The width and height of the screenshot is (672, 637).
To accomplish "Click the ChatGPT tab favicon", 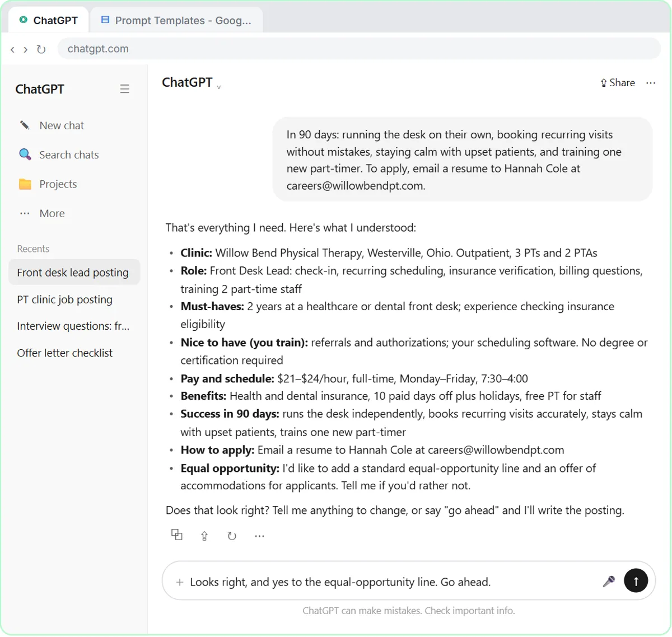I will 24,20.
